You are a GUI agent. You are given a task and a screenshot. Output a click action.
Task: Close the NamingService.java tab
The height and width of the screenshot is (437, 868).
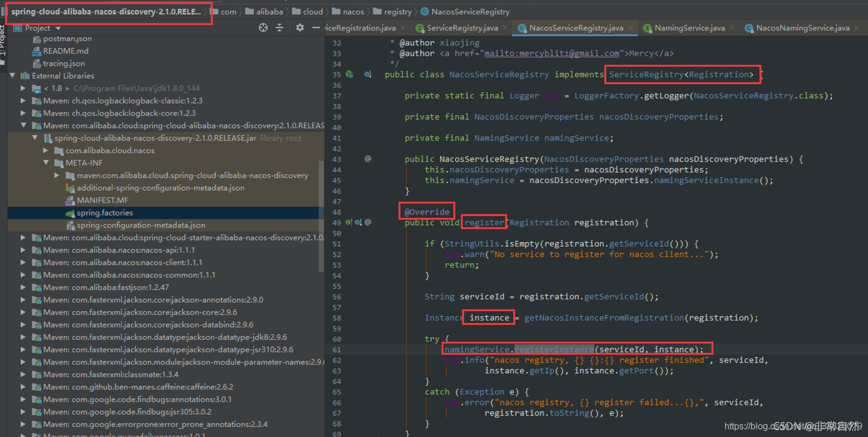(732, 28)
